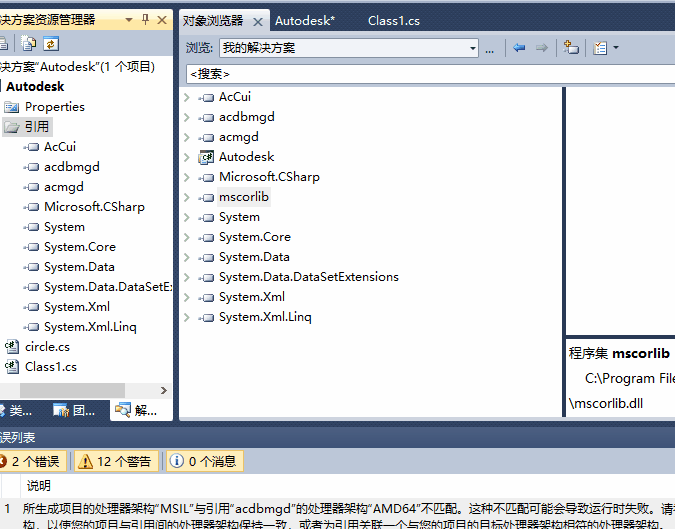Select System.Core reference icon in Solution Explorer
Viewport: 675px width, 529px height.
coord(31,247)
